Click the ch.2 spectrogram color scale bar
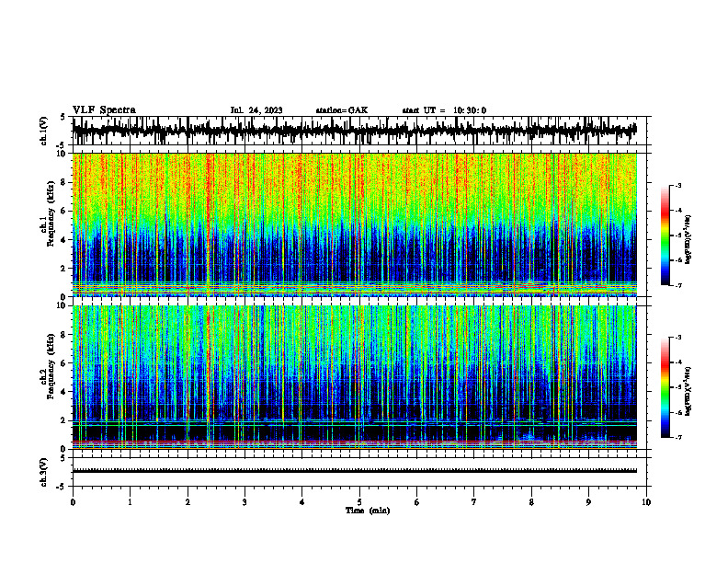This screenshot has height=563, width=728. pyautogui.click(x=665, y=387)
